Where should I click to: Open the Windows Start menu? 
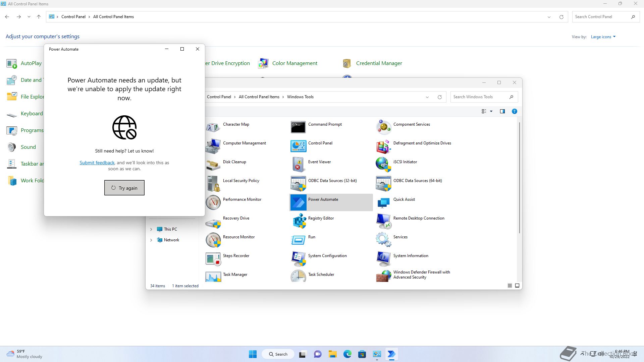(x=253, y=354)
